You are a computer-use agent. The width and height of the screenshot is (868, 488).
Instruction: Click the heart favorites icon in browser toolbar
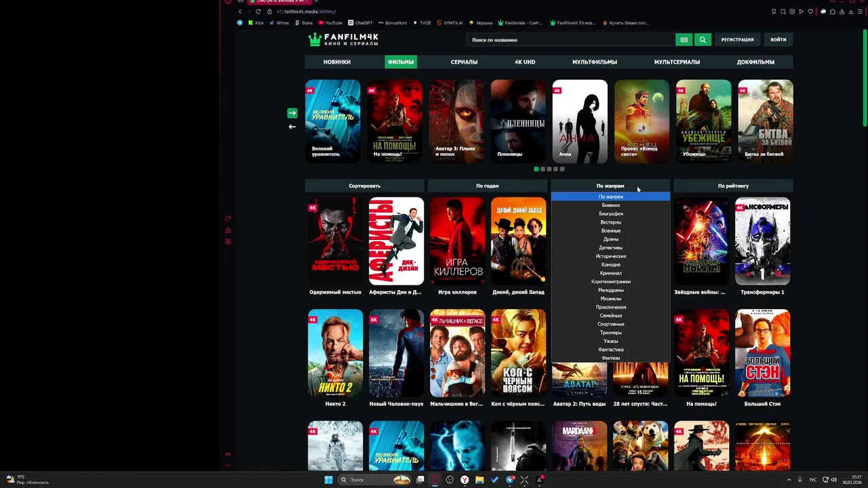810,12
